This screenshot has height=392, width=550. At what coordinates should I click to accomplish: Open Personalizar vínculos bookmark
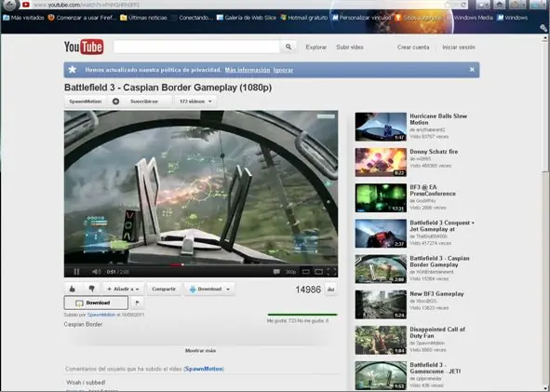pos(361,18)
